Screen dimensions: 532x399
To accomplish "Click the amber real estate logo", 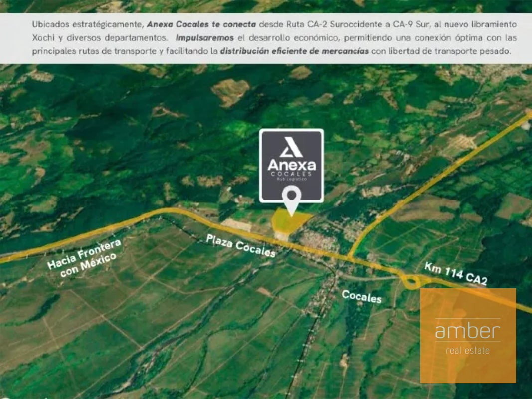I will coord(468,336).
